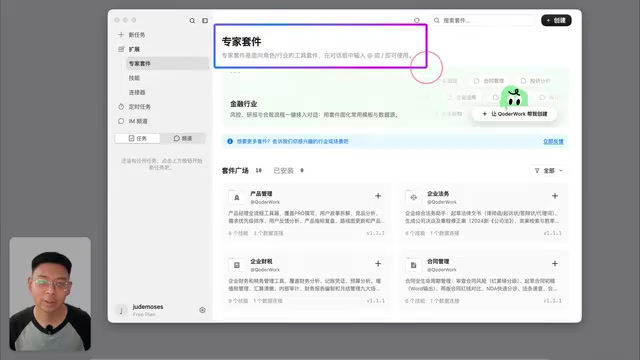640x360 pixels.
Task: Open the 全部 filter dropdown
Action: point(549,171)
